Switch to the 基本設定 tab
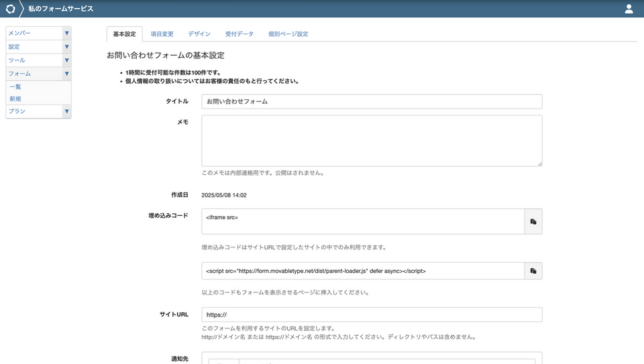This screenshot has height=364, width=644. point(125,34)
